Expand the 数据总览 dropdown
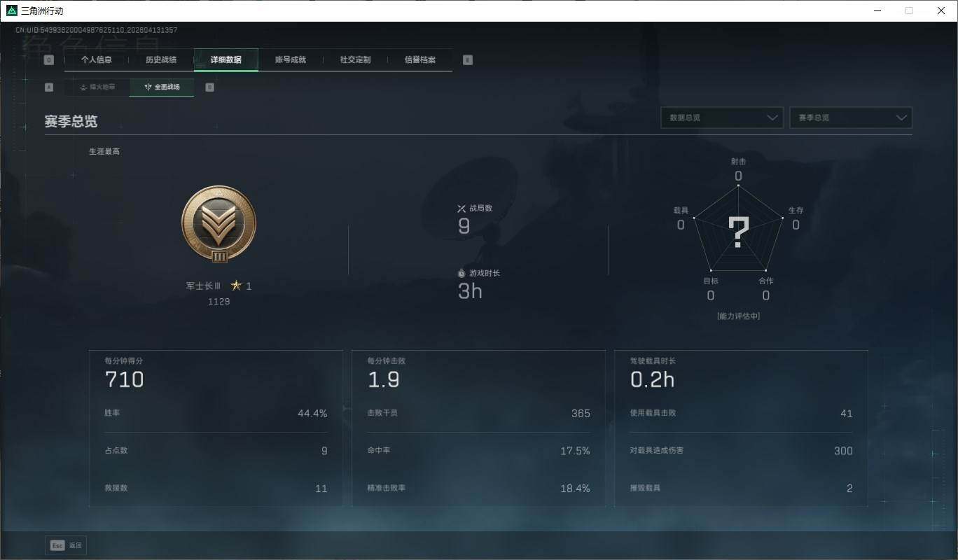958x560 pixels. (x=722, y=118)
